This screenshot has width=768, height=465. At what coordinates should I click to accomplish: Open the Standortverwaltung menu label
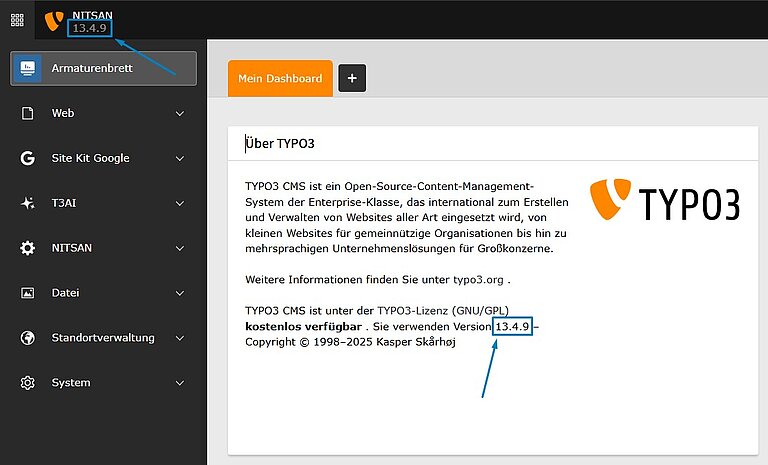pos(103,338)
